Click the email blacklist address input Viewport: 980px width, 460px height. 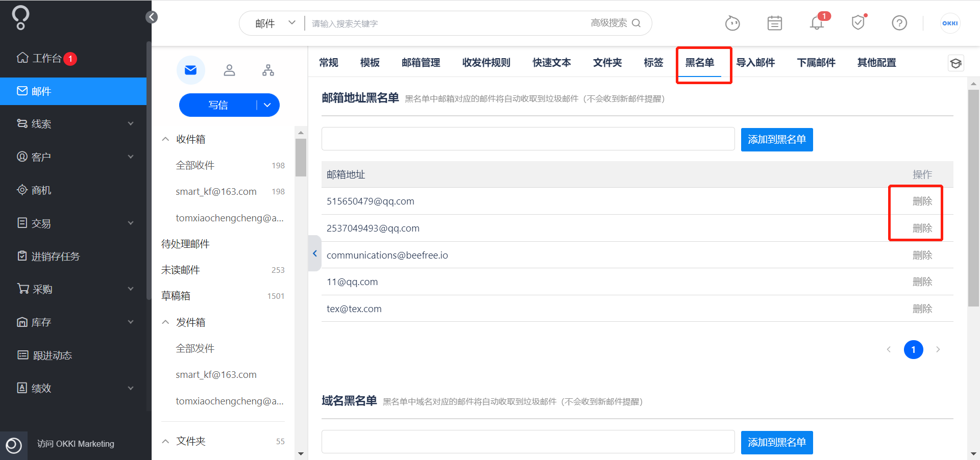coord(528,139)
